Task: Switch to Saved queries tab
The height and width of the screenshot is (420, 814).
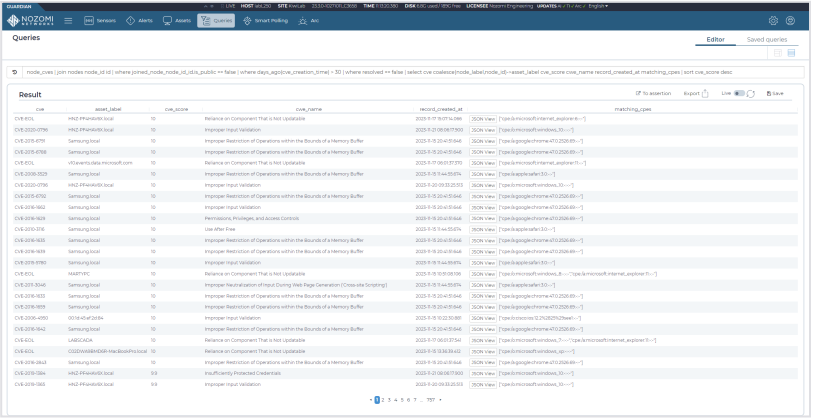Action: coord(768,38)
